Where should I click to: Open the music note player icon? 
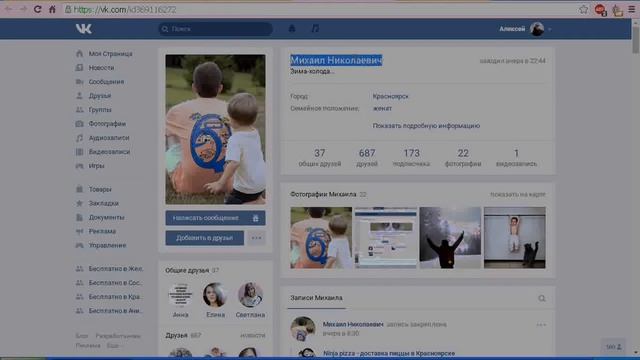pos(315,29)
